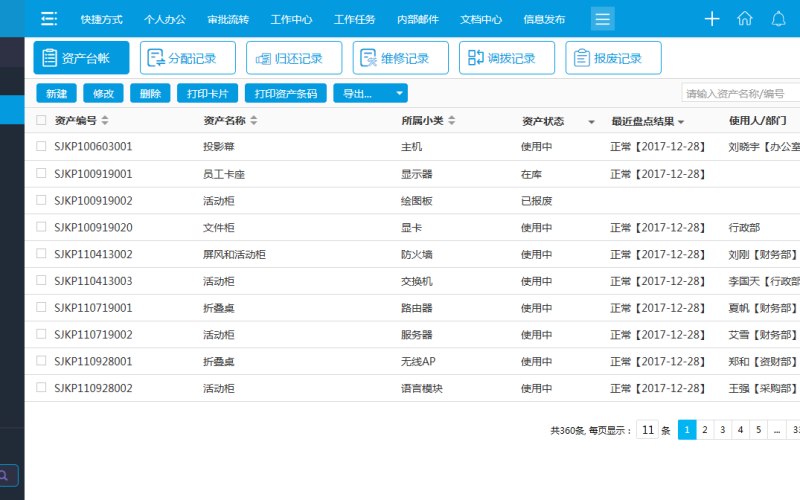Check the row SJKP110413002
The height and width of the screenshot is (500, 800).
(41, 254)
